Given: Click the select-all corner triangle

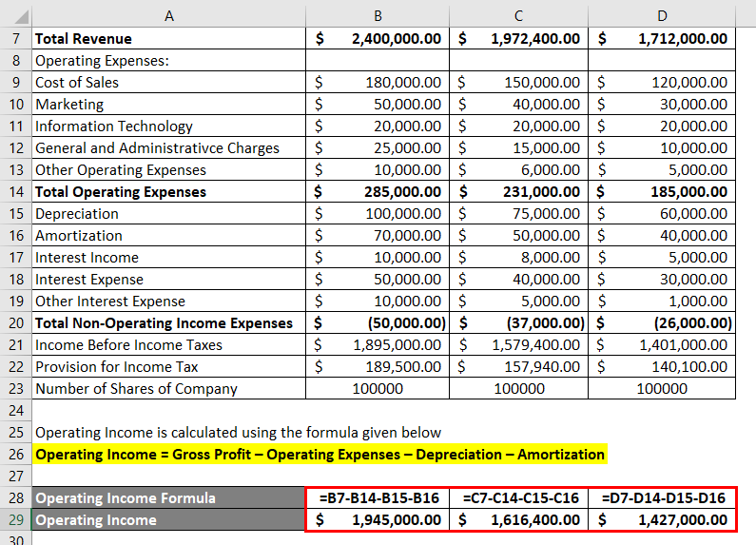Looking at the screenshot, I should point(21,17).
